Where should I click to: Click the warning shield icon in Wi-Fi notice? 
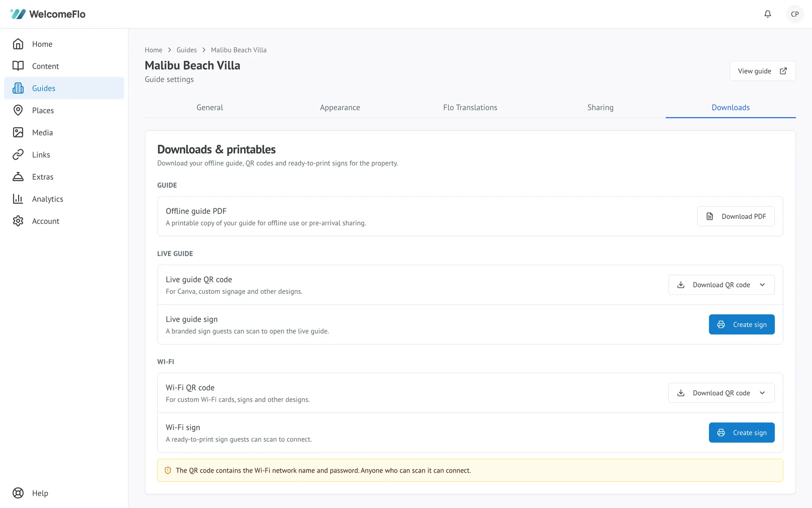coord(168,471)
